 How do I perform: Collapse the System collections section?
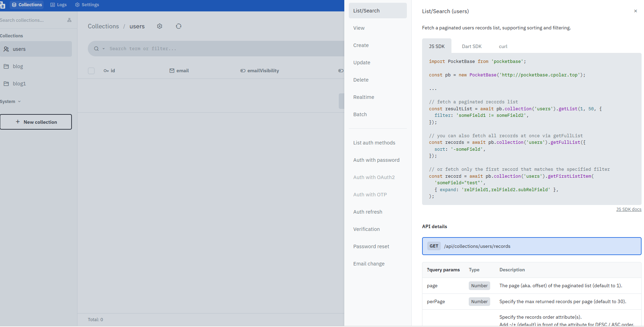10,101
